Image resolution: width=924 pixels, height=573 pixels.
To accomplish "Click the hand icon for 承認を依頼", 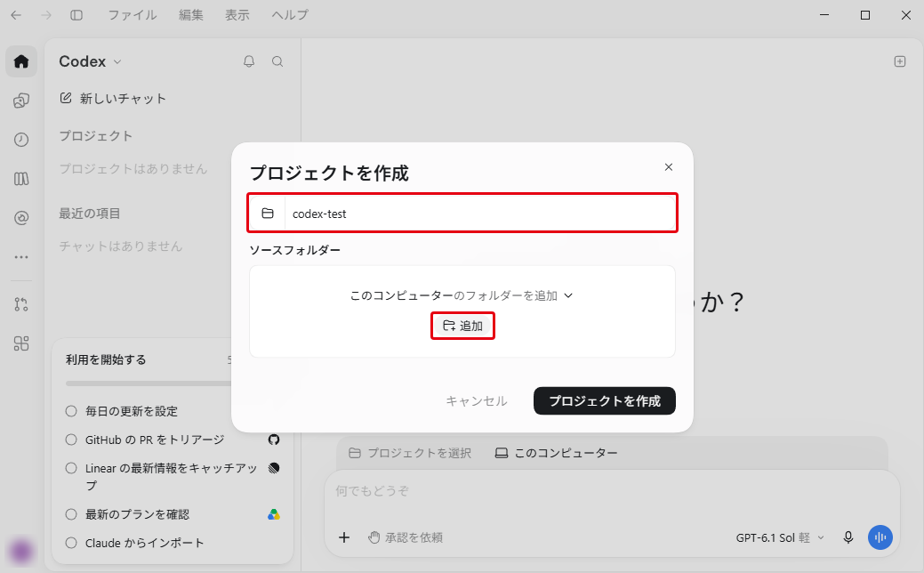I will coord(374,537).
